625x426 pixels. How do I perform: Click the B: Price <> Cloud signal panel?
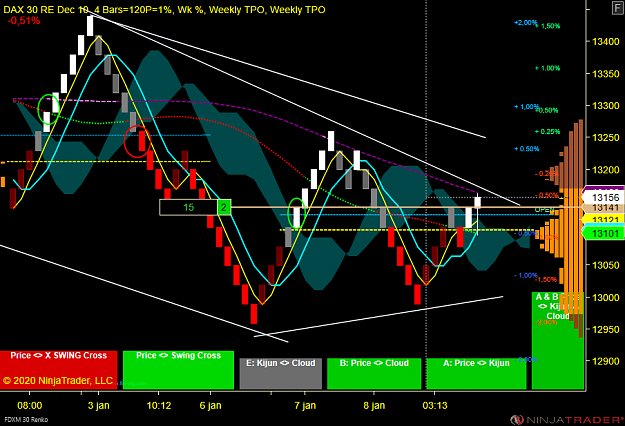374,373
